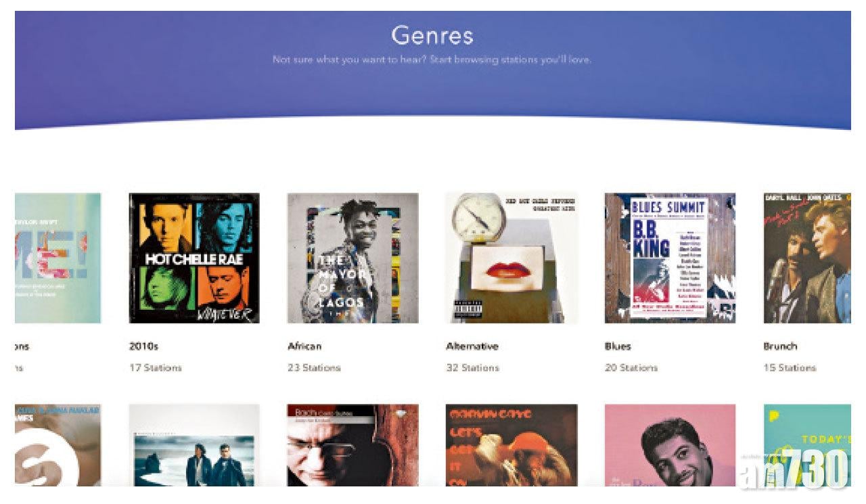Click the African genre title text

[304, 346]
